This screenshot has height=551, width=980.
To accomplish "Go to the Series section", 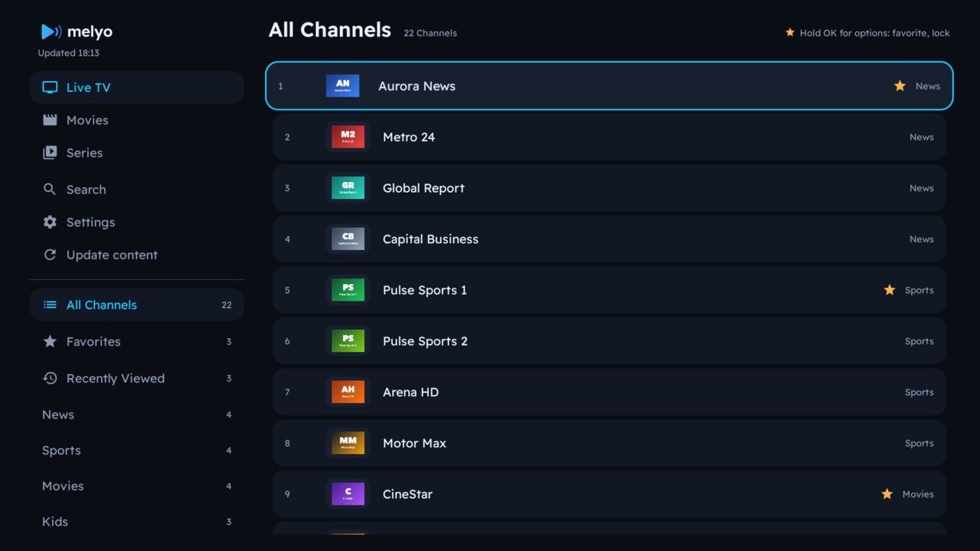I will [137, 153].
